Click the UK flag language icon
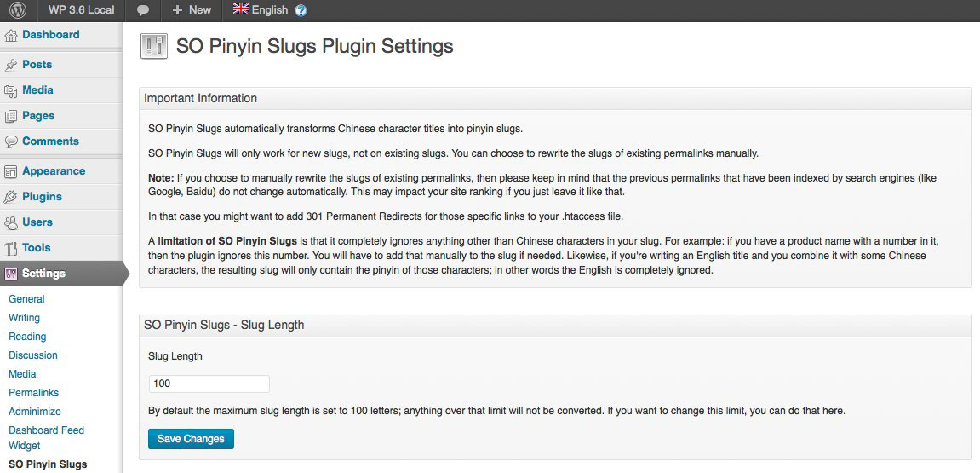The image size is (980, 473). [x=241, y=9]
